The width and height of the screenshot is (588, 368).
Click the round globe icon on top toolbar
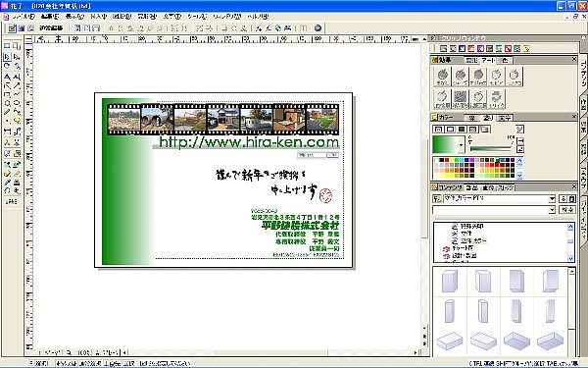tap(318, 27)
